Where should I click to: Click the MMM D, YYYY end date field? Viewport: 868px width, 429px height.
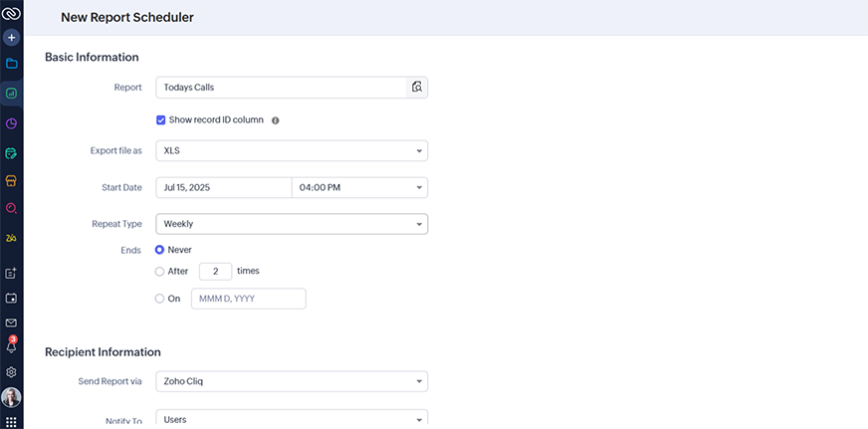click(249, 299)
